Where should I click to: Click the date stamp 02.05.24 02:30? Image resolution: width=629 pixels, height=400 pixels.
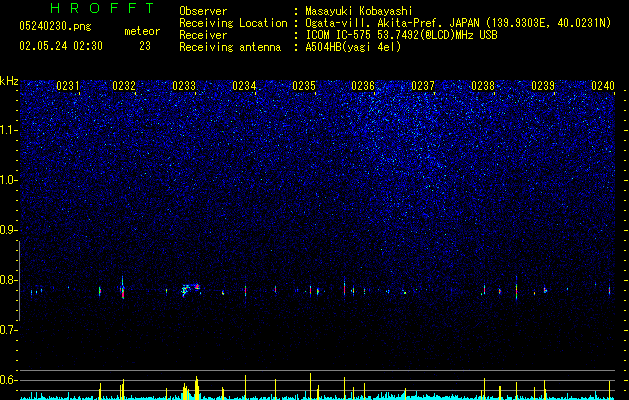pos(61,46)
